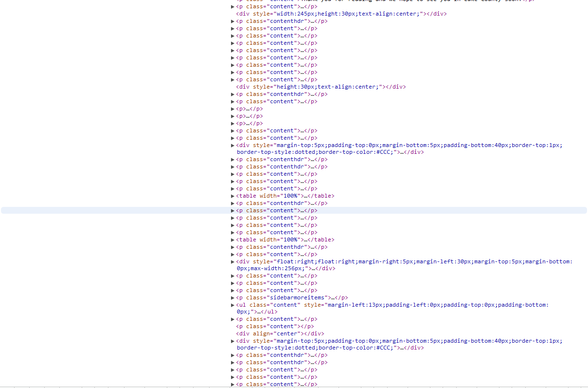
Task: Expand the sidebarmoreitems paragraph node
Action: [x=232, y=297]
